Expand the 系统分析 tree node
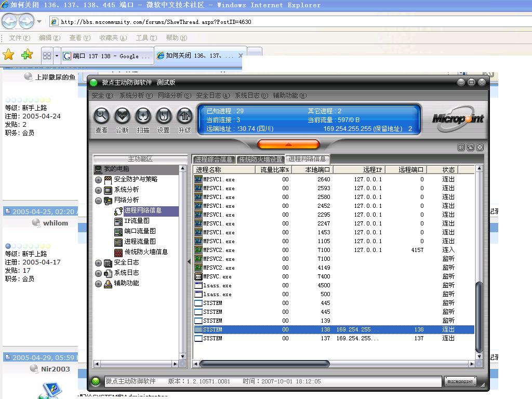This screenshot has width=532, height=399. [98, 190]
